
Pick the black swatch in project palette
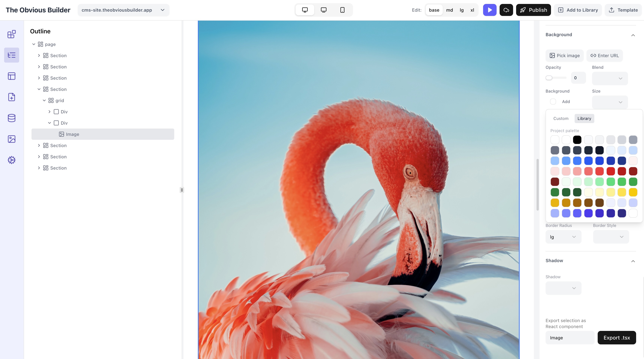577,140
